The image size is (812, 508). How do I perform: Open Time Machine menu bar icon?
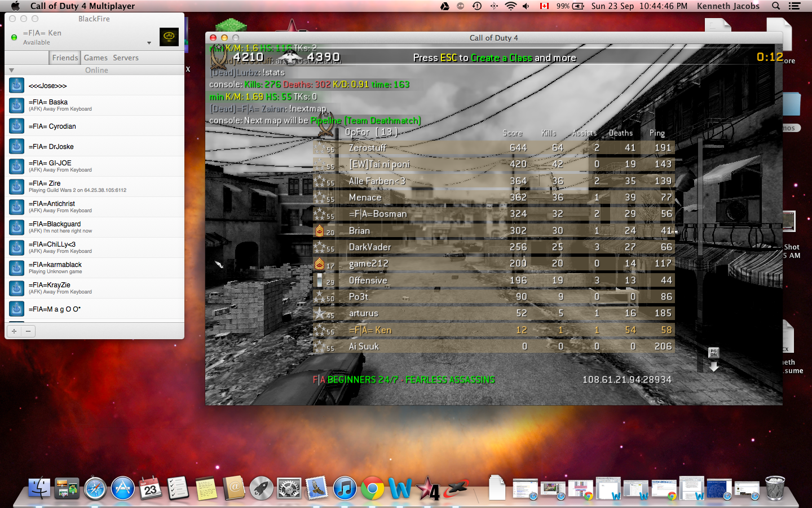click(477, 6)
